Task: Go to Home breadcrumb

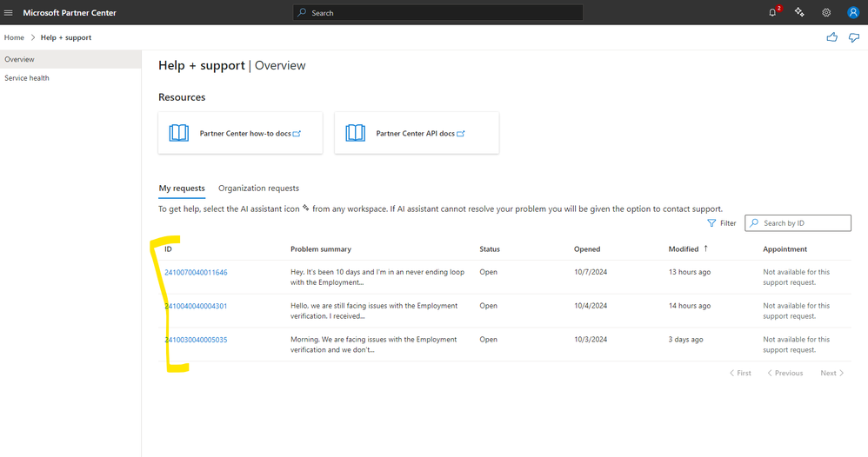Action: (x=15, y=37)
